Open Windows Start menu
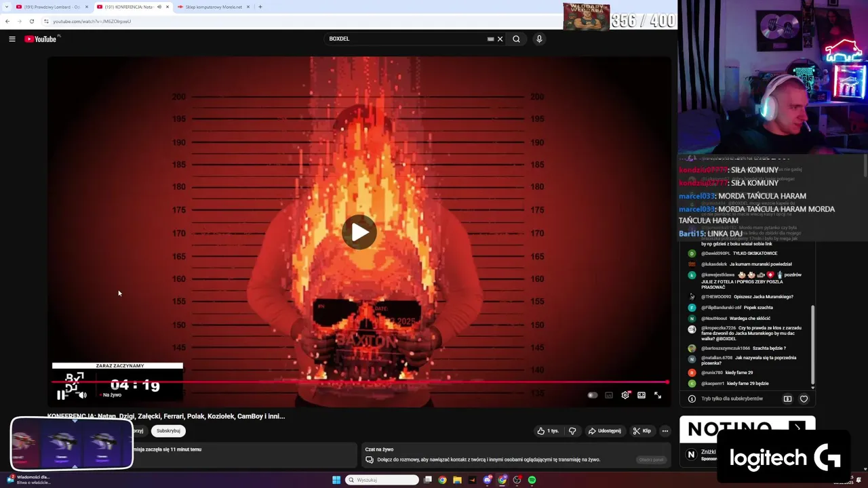This screenshot has width=868, height=488. tap(336, 480)
